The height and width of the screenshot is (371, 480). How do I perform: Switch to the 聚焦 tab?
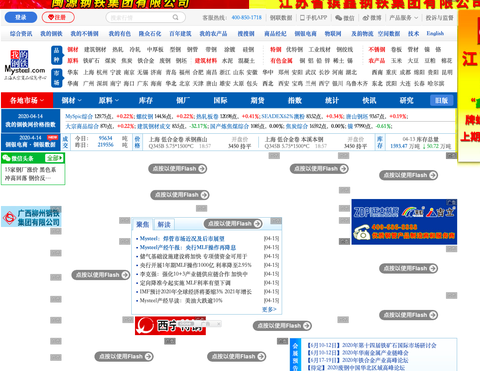tap(142, 225)
